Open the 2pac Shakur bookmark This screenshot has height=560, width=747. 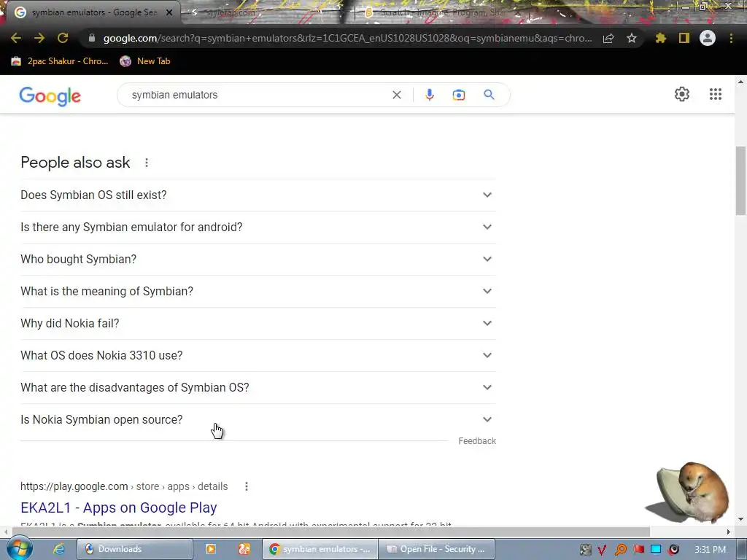[60, 61]
